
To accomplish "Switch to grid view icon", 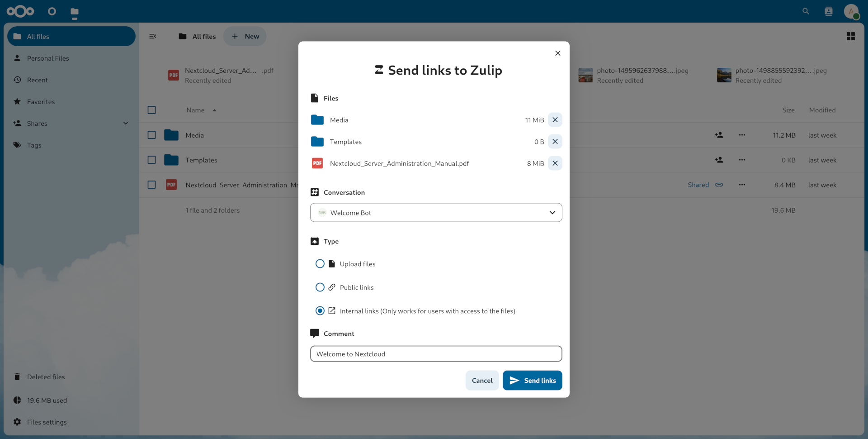I will coord(850,36).
